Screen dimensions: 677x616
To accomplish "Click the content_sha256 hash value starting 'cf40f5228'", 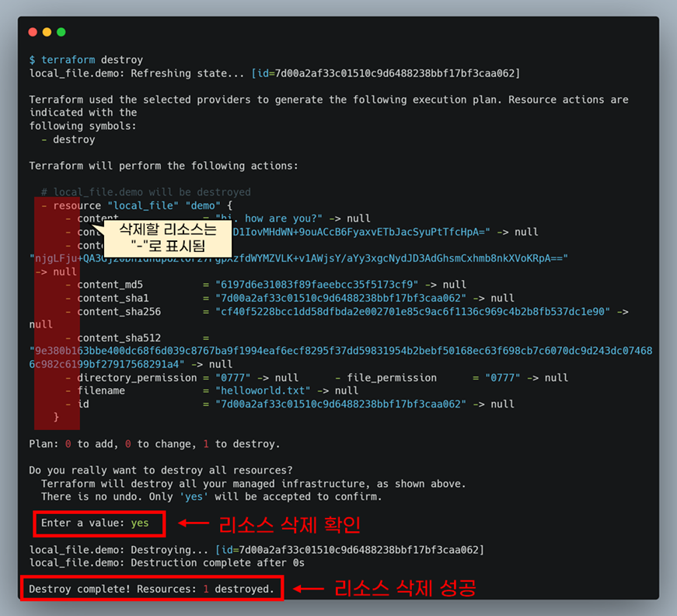I will tap(413, 311).
